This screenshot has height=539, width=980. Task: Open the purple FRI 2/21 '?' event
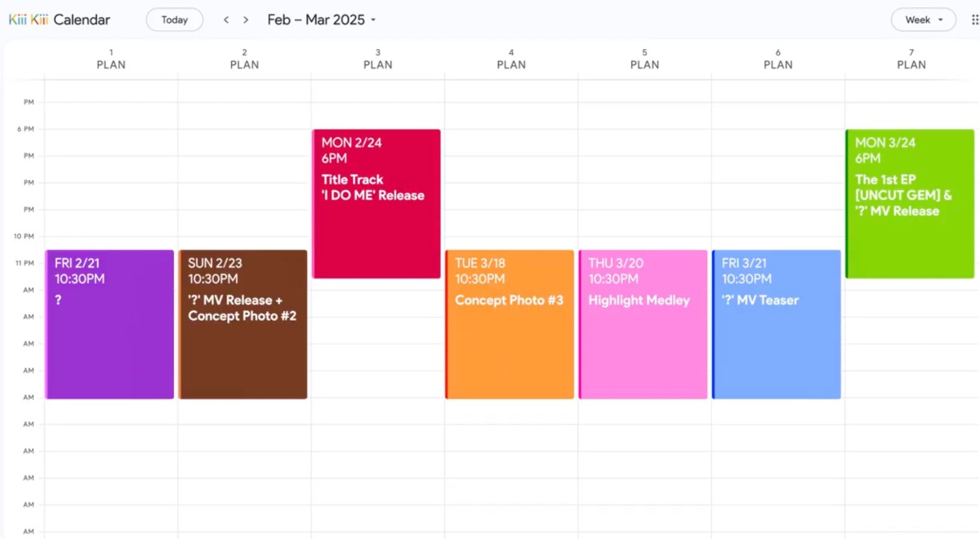tap(110, 324)
